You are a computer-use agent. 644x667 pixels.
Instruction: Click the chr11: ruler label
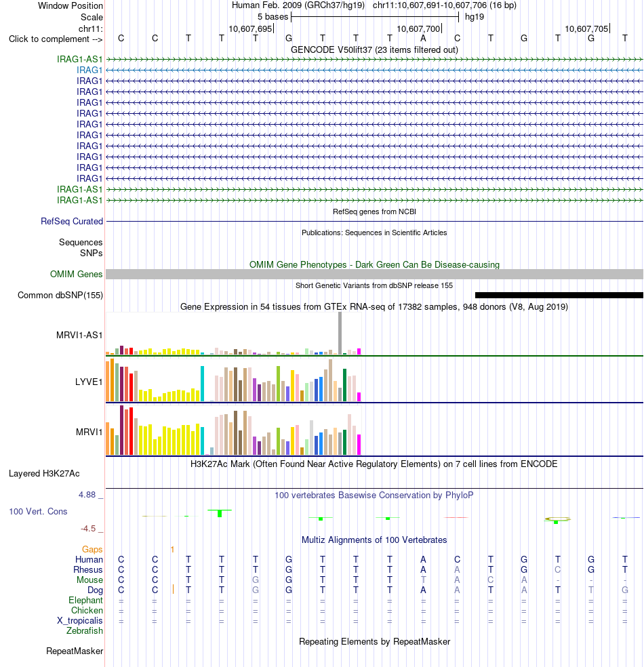point(91,29)
